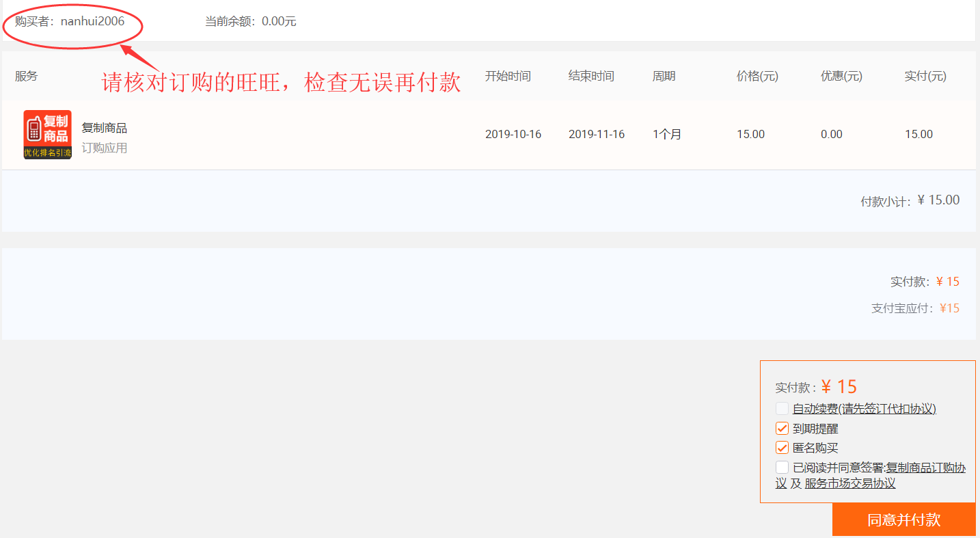Click the 复制商品 app icon

pyautogui.click(x=47, y=135)
